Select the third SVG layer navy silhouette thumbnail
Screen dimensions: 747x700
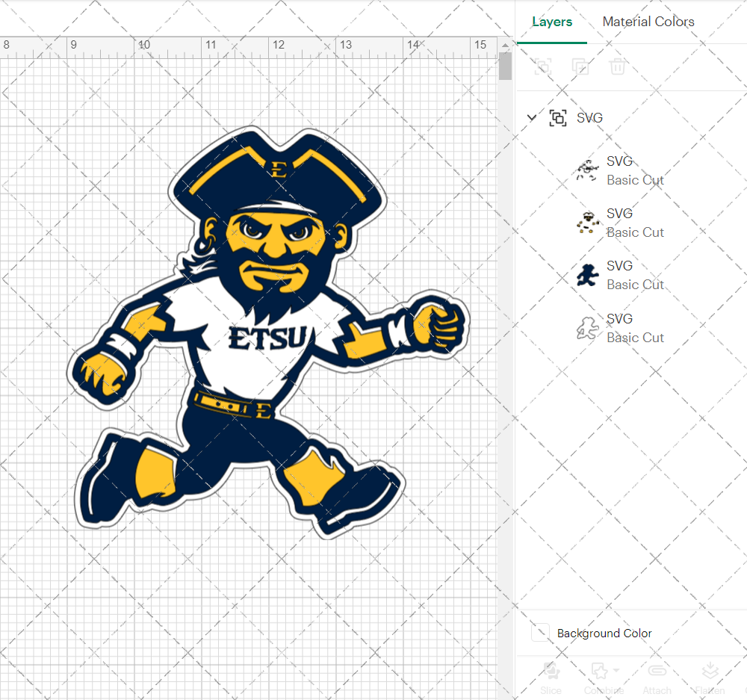587,275
